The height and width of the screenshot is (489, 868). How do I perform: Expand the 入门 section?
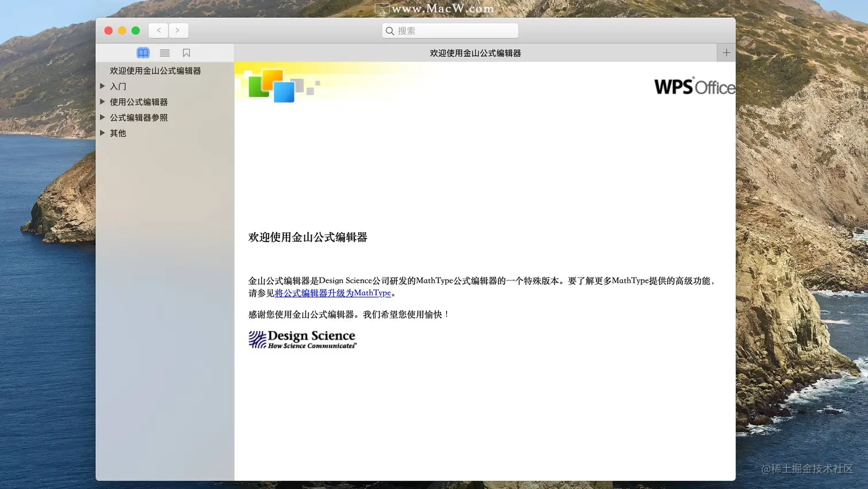coord(102,86)
